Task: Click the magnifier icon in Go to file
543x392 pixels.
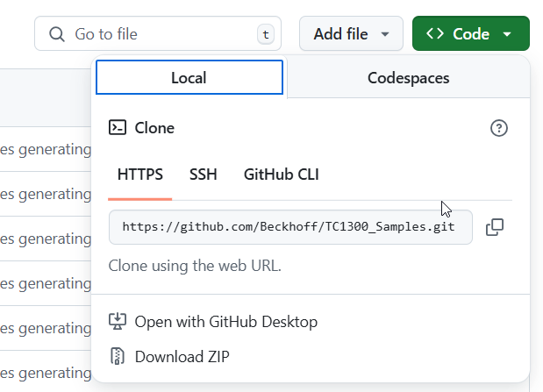Action: tap(57, 34)
